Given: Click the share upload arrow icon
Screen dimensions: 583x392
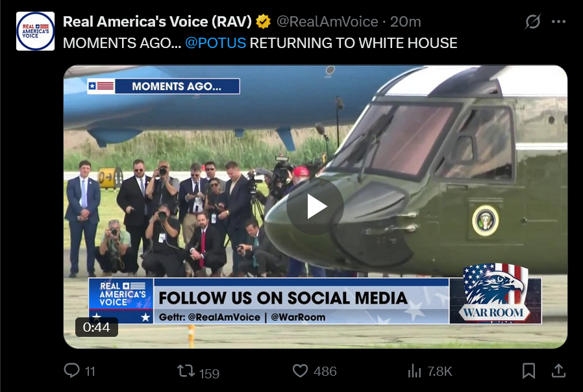Looking at the screenshot, I should pos(558,371).
